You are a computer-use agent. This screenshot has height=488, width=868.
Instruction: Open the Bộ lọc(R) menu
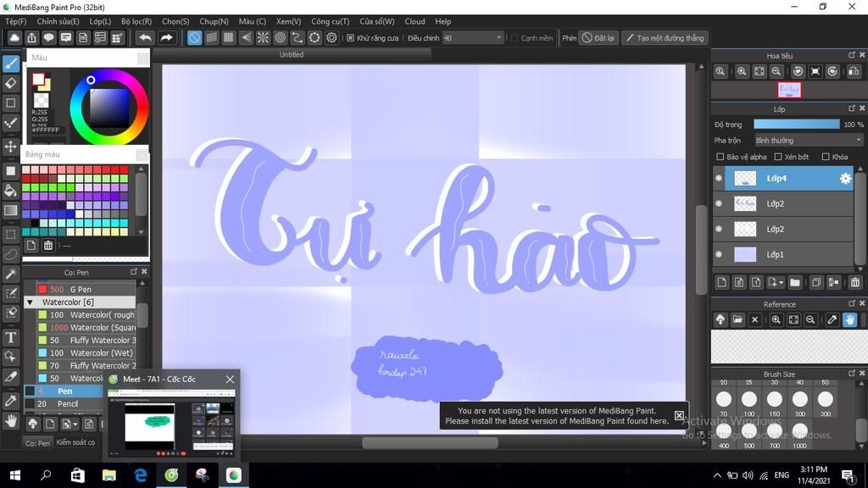tap(136, 21)
